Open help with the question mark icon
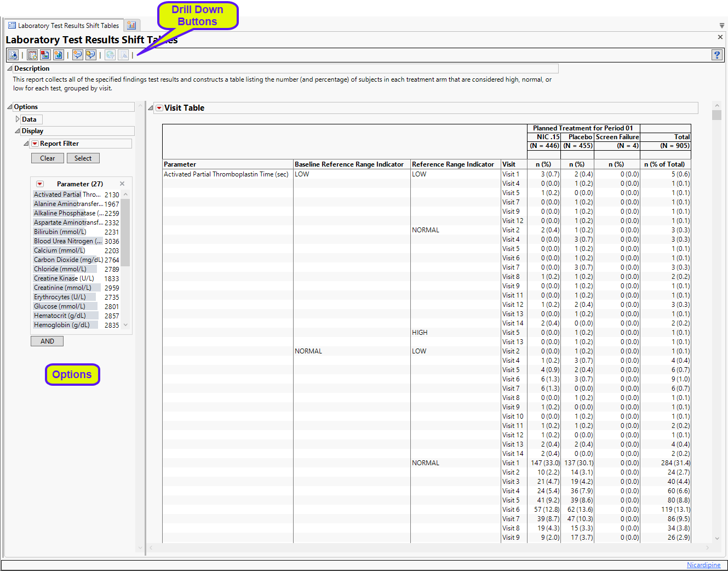Screen dimensions: 728x571 pyautogui.click(x=716, y=55)
